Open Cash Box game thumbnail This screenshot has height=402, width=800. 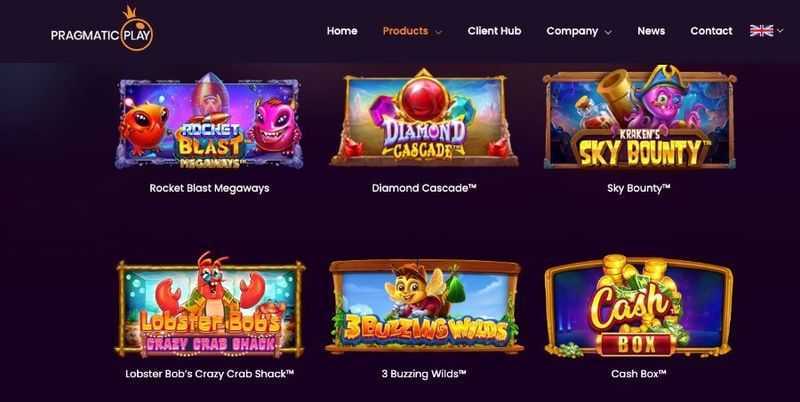[638, 306]
